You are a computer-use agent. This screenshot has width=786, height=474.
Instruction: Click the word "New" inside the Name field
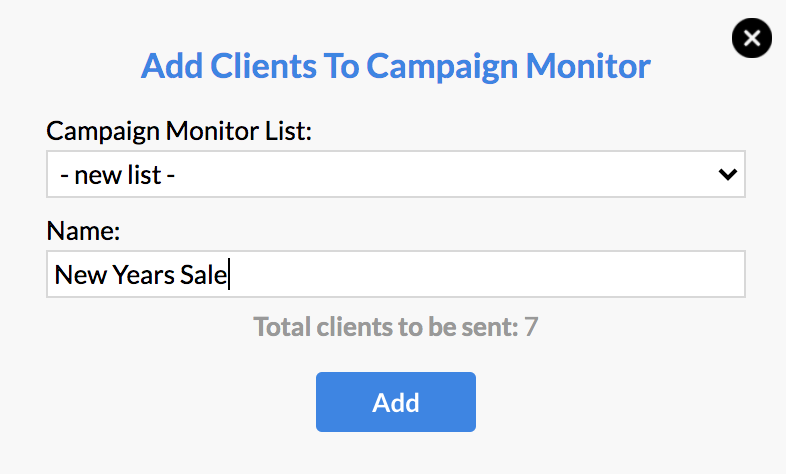coord(80,275)
